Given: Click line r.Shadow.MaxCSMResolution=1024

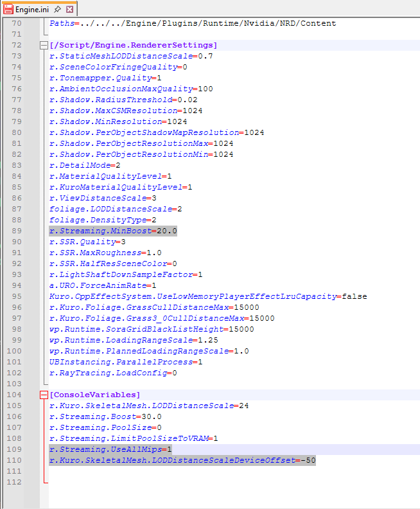Looking at the screenshot, I should tap(126, 111).
